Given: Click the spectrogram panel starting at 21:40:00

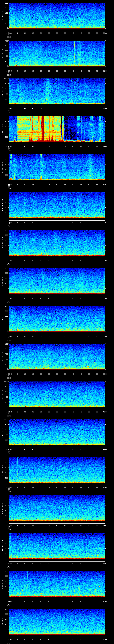Looking at the screenshot, I should tap(57, 432).
